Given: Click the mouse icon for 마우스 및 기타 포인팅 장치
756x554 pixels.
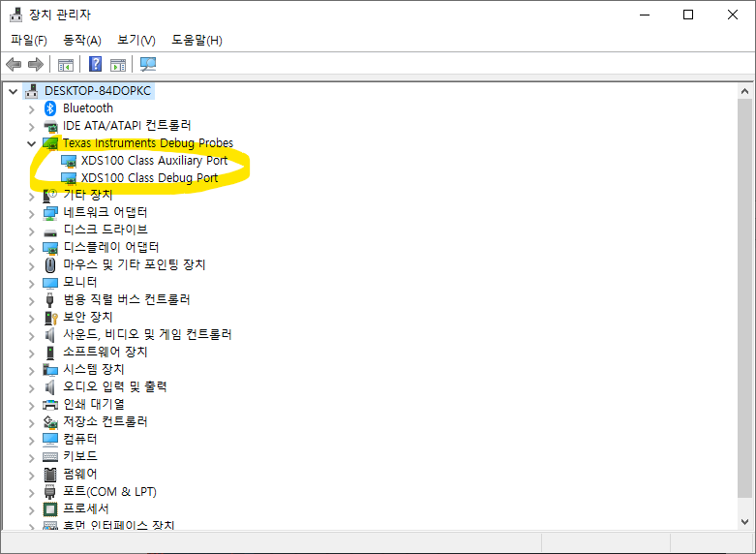Looking at the screenshot, I should [x=50, y=265].
